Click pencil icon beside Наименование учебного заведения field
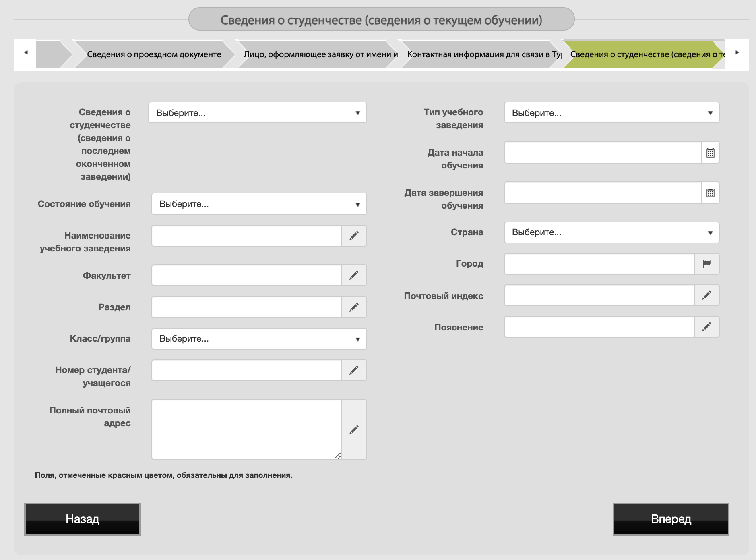 [x=354, y=236]
